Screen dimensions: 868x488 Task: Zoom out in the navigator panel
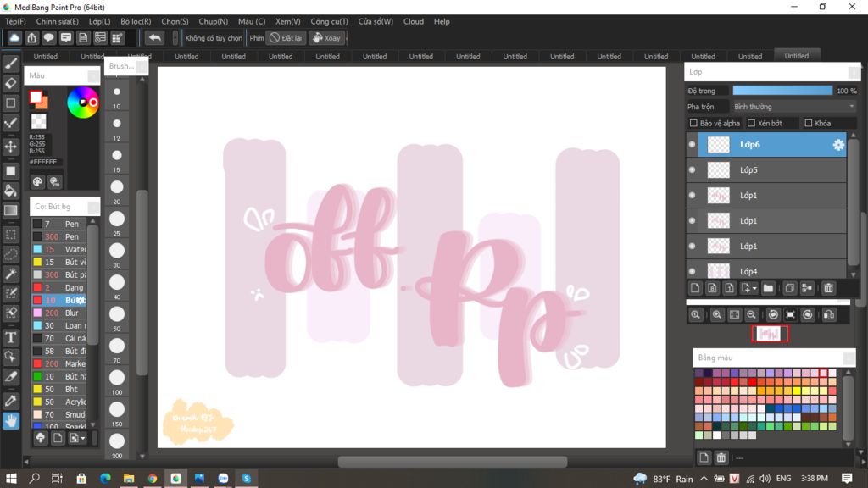click(751, 315)
